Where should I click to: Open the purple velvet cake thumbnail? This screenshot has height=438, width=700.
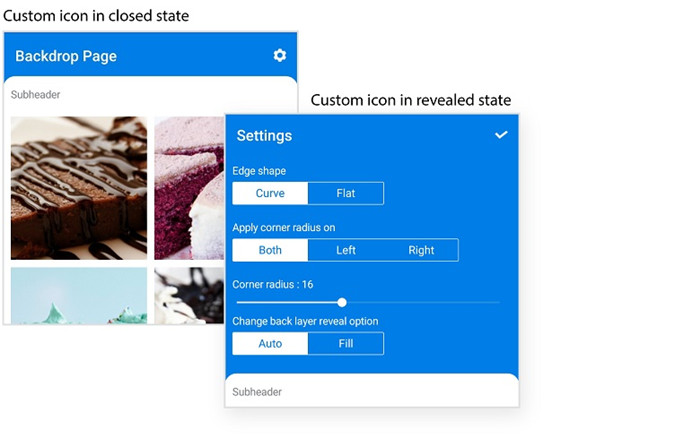point(188,188)
